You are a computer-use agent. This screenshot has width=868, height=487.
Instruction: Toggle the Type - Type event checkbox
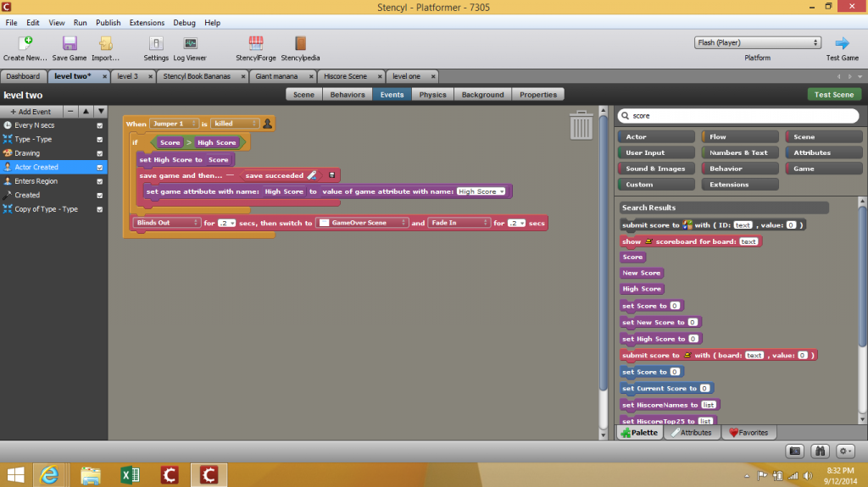pyautogui.click(x=100, y=140)
